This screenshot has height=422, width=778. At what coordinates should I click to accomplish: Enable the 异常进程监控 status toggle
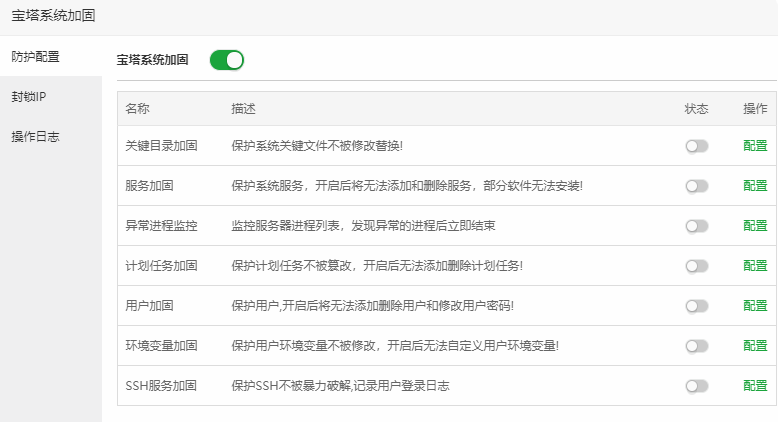[697, 227]
